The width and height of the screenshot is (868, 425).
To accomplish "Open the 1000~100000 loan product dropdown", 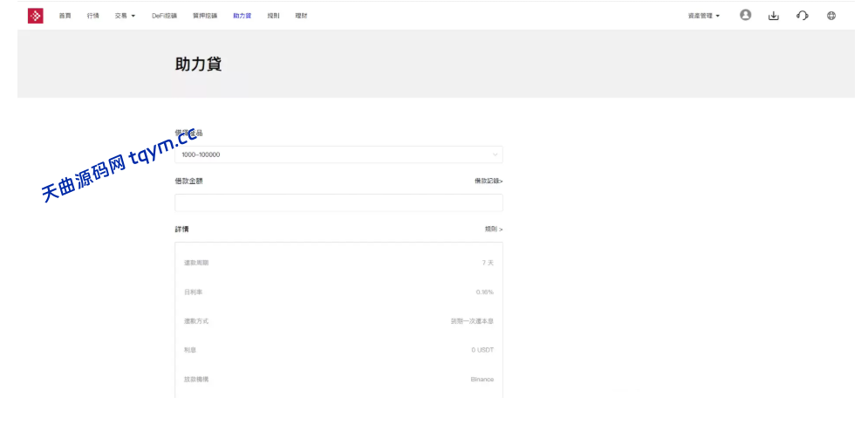I will (338, 154).
